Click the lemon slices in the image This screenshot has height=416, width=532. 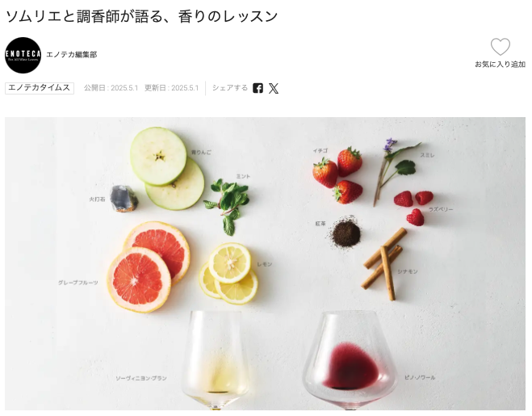point(228,274)
